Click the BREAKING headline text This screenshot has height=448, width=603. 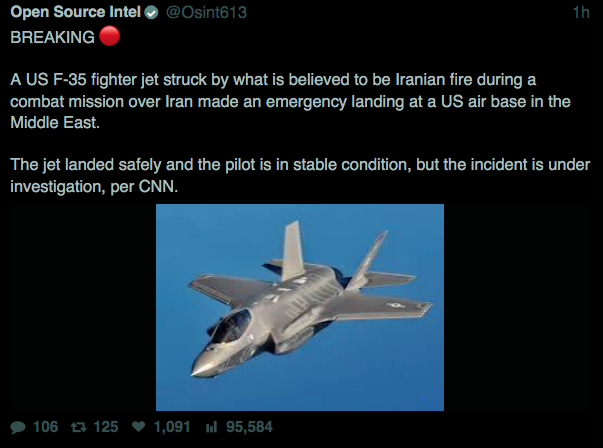[52, 37]
